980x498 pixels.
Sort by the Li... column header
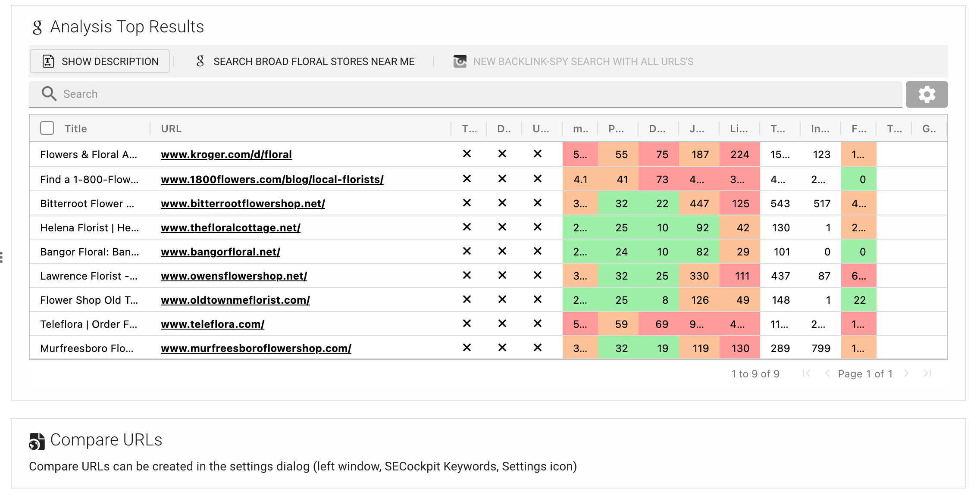(x=739, y=128)
